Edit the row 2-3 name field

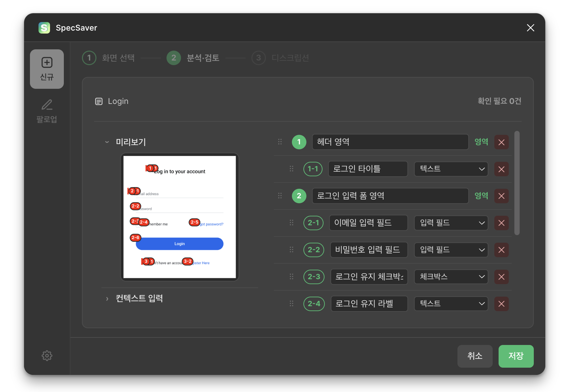click(x=369, y=277)
